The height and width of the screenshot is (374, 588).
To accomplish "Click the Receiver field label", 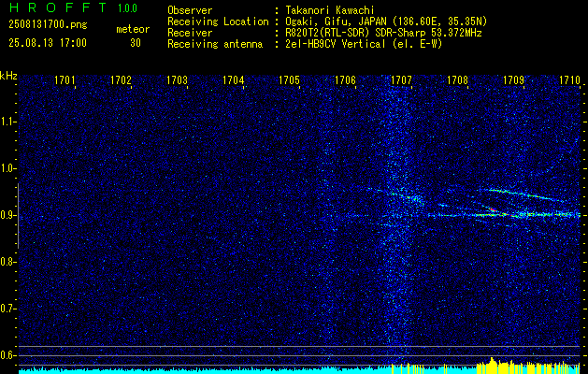I will [x=190, y=33].
